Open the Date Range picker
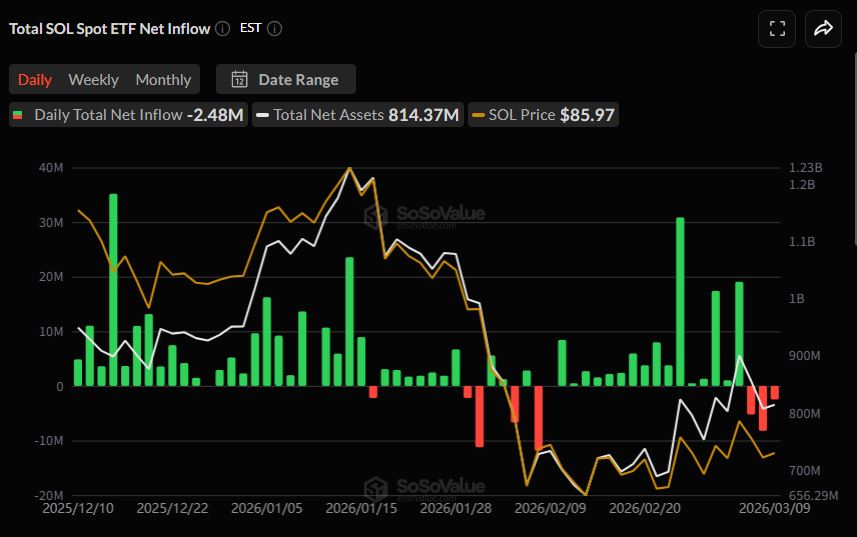Image resolution: width=857 pixels, height=537 pixels. 286,80
